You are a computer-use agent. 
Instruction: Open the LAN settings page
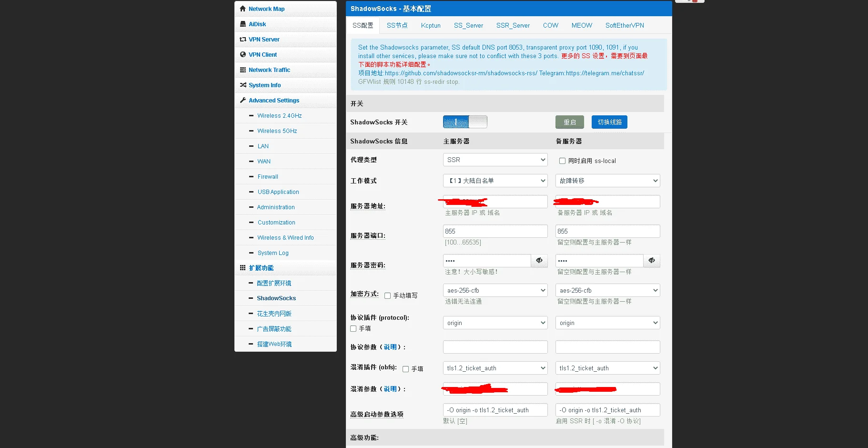coord(263,146)
